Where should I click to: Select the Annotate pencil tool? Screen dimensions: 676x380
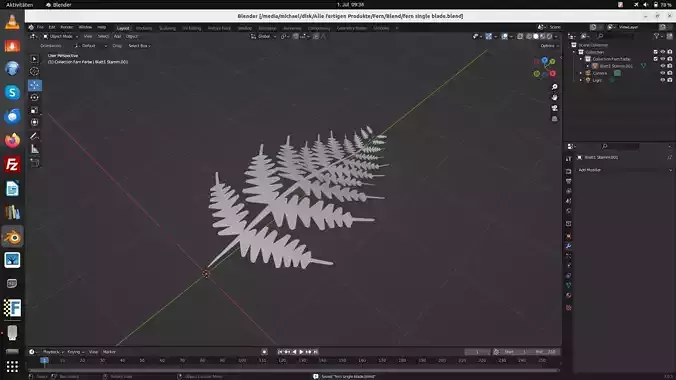pyautogui.click(x=34, y=136)
